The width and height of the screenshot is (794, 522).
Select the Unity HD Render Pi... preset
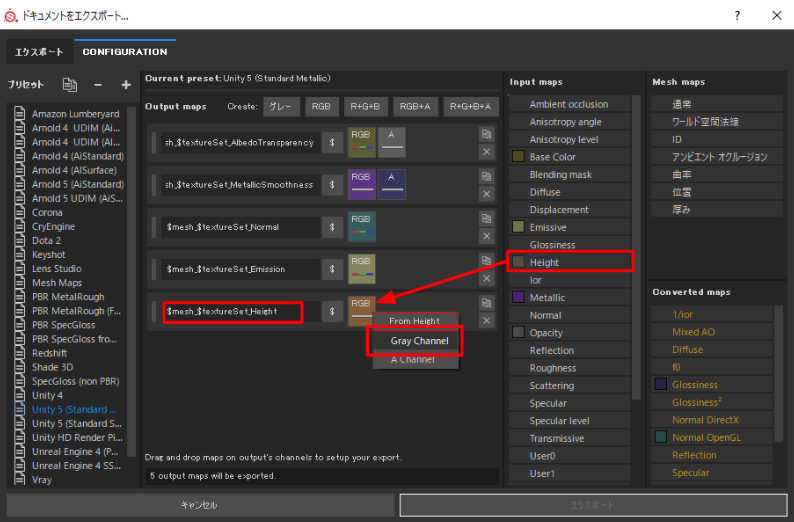68,437
